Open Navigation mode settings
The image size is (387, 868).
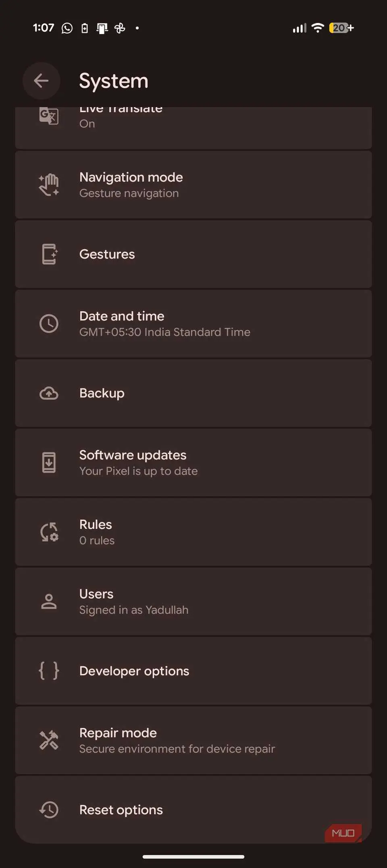tap(193, 185)
